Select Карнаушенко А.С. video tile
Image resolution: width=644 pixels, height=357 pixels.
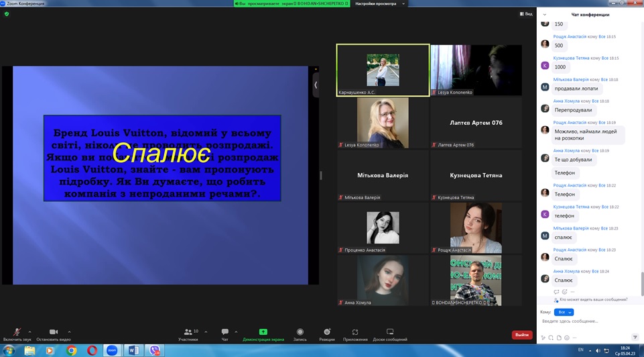(383, 70)
